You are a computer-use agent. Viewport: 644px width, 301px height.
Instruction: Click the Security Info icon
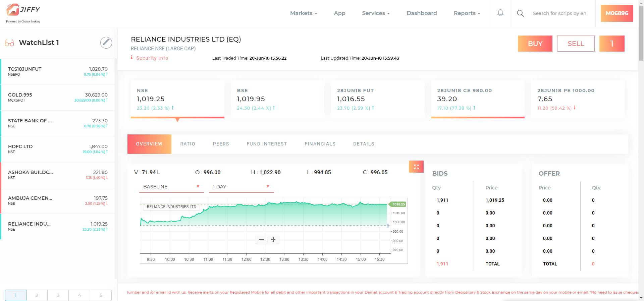pos(131,58)
